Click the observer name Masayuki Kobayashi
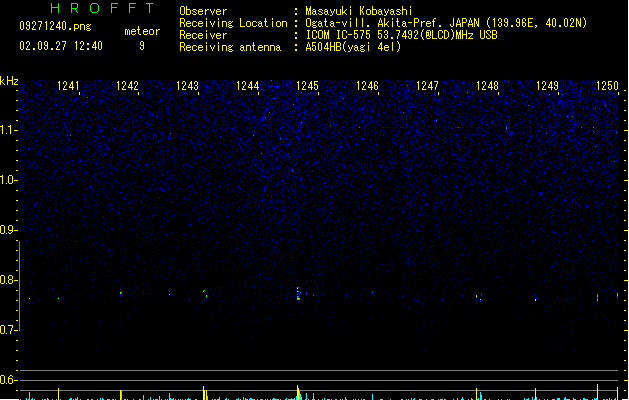629x400 pixels. pos(359,11)
